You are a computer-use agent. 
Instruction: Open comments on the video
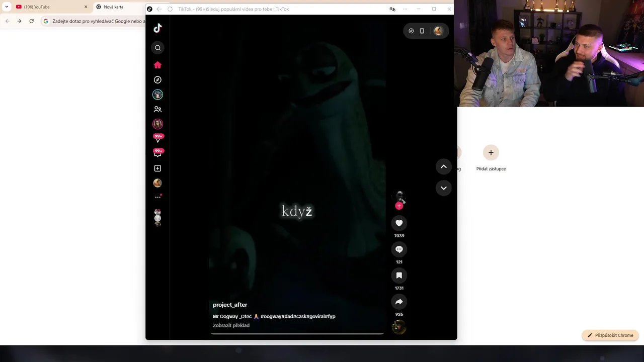(x=399, y=249)
